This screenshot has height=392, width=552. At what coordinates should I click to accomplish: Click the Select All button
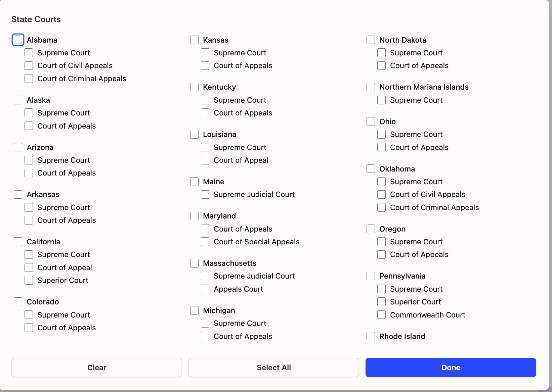coord(273,367)
